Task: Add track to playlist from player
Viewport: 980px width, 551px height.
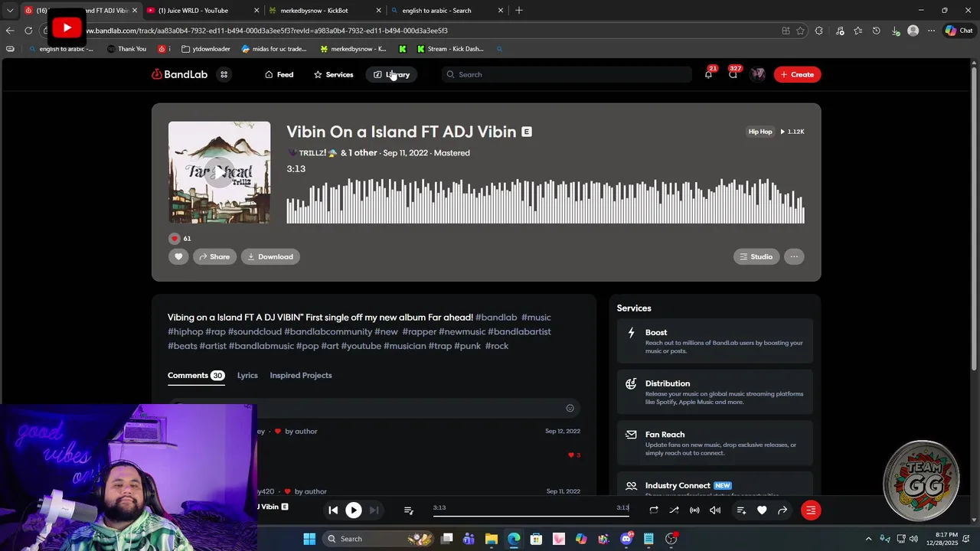Action: point(741,510)
